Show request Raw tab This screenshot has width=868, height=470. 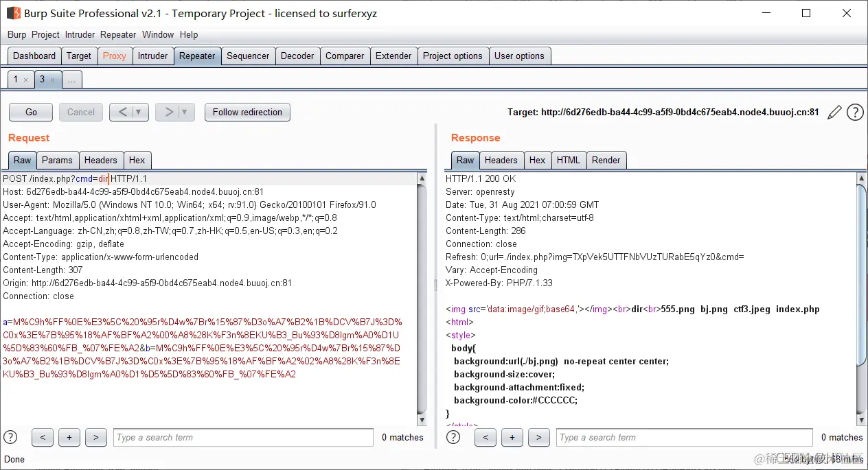point(23,160)
